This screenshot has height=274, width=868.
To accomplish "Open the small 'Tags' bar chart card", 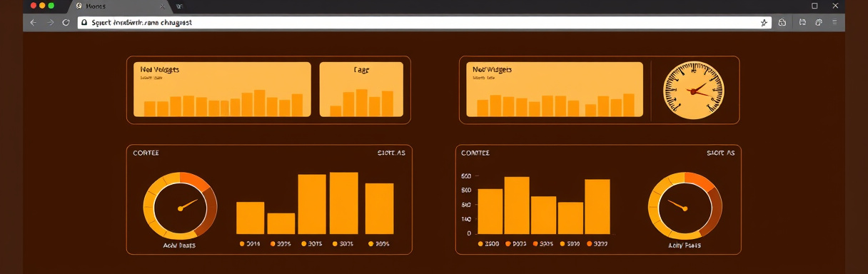I will tap(361, 89).
